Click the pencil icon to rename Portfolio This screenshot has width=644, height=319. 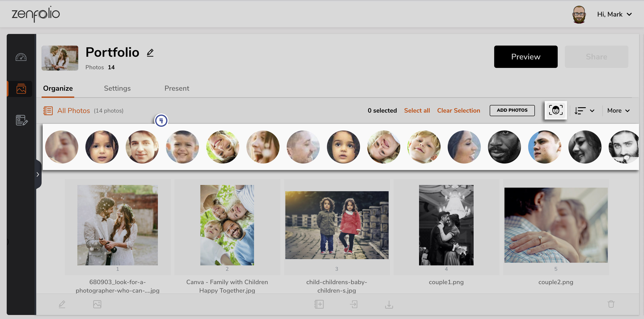[x=150, y=52]
